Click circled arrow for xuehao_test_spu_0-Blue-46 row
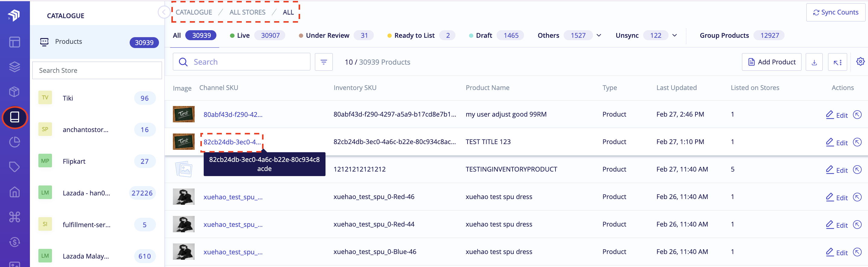This screenshot has height=267, width=868. [857, 252]
